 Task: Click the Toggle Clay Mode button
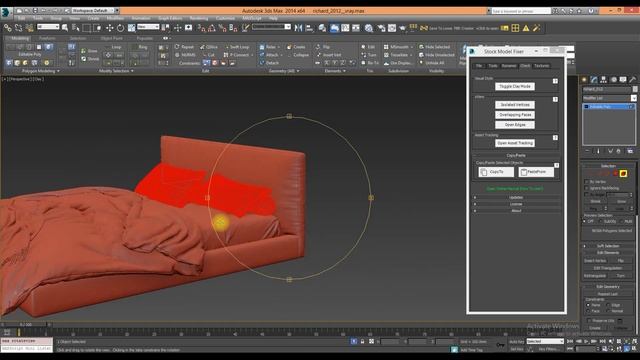pos(515,87)
